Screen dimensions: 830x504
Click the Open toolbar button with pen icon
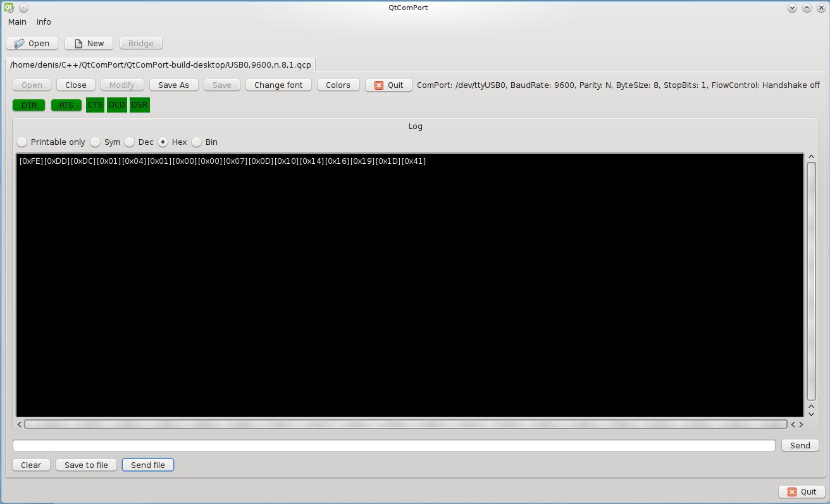click(x=32, y=43)
